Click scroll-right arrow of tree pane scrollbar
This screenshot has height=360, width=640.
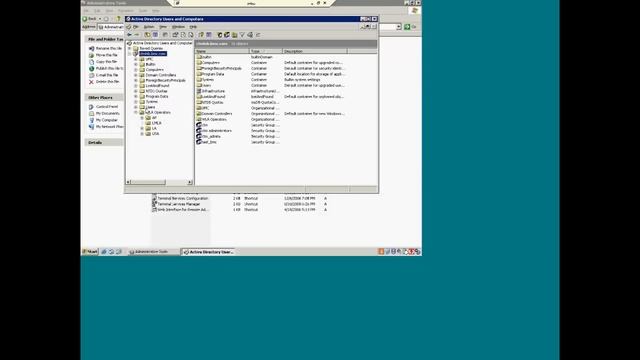[190, 182]
